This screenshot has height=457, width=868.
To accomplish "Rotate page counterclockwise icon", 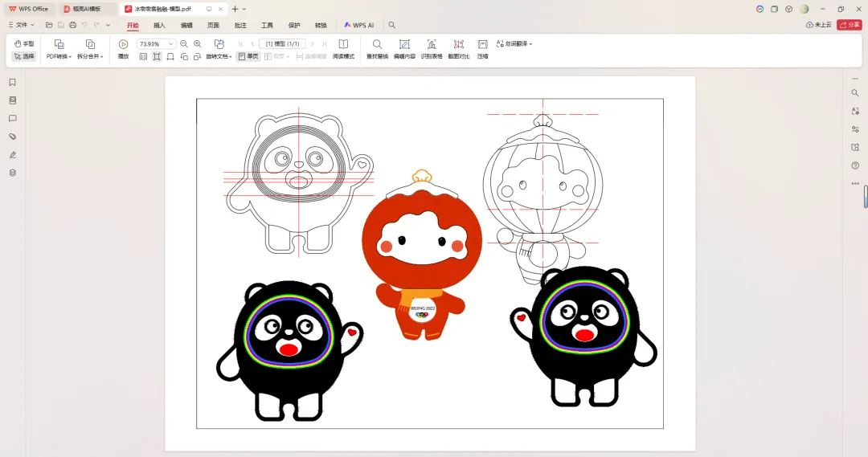I will coord(184,56).
